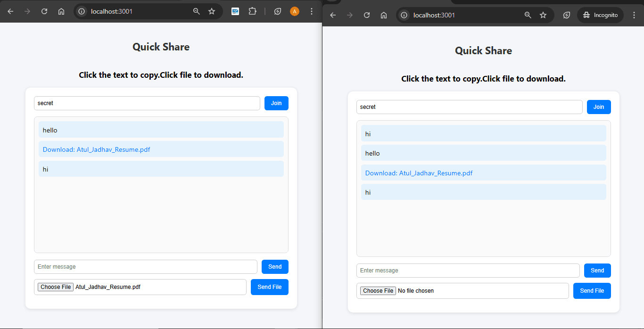Click the profile avatar icon in the left browser

295,11
